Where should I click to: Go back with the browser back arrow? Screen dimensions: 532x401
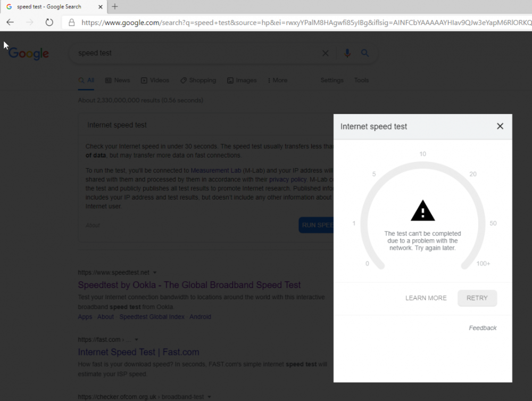point(10,22)
